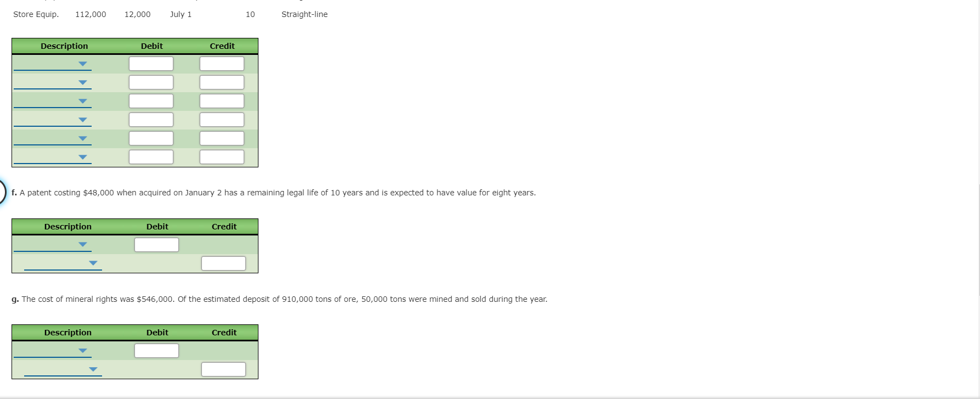The height and width of the screenshot is (399, 980).
Task: Click the Credit header of the mineral rights table
Action: click(224, 333)
